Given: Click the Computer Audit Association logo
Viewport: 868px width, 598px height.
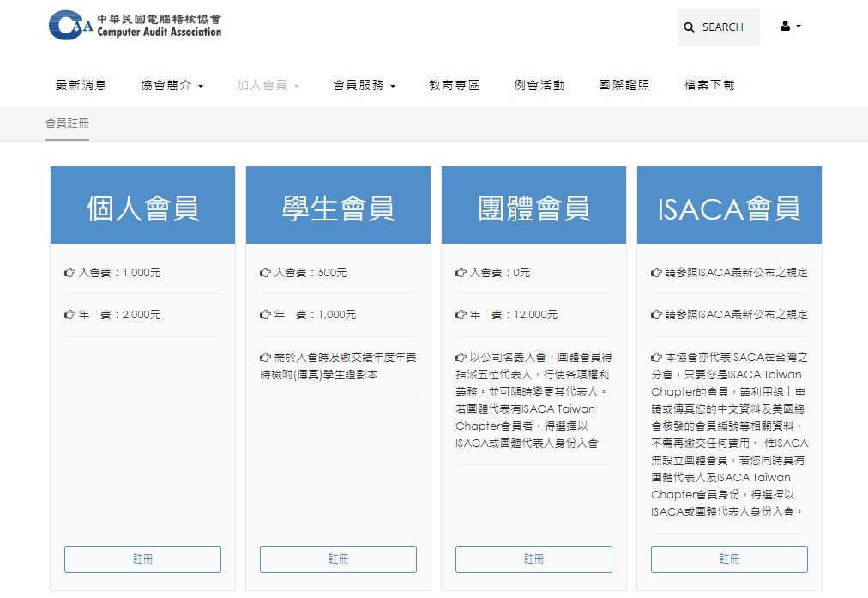Looking at the screenshot, I should pos(135,25).
